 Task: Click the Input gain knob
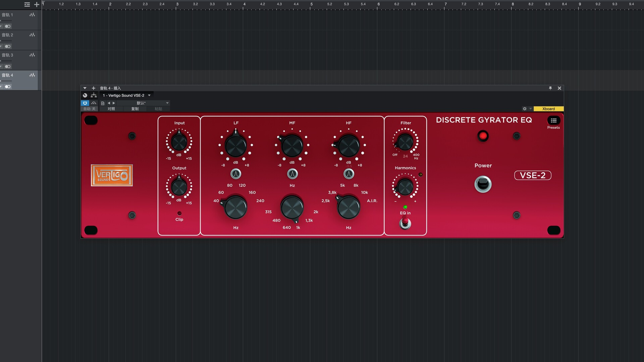click(179, 142)
